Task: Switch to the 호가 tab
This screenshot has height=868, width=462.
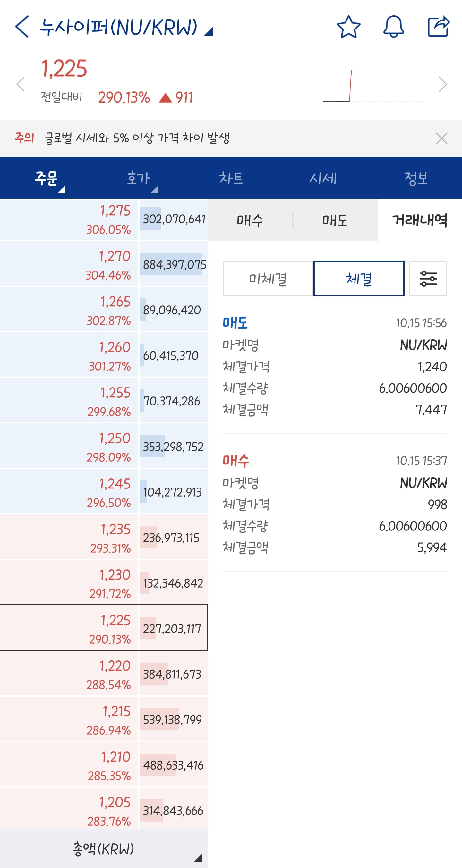Action: click(x=139, y=178)
